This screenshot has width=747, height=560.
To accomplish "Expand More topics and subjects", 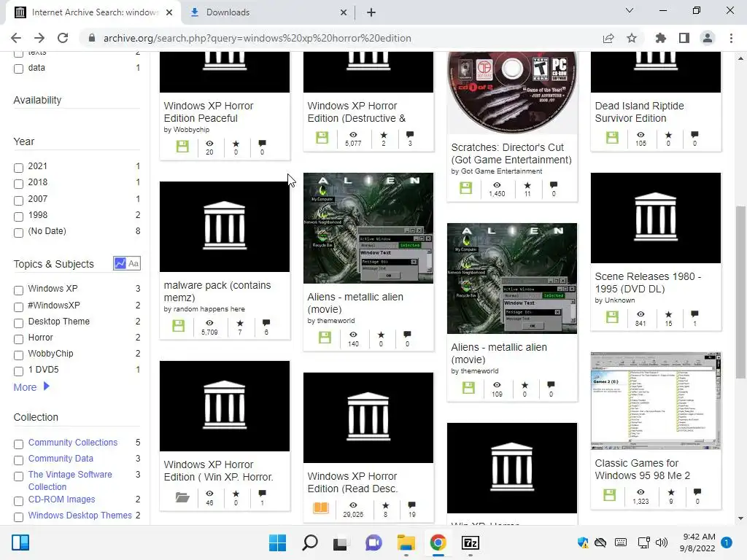I will (31, 387).
